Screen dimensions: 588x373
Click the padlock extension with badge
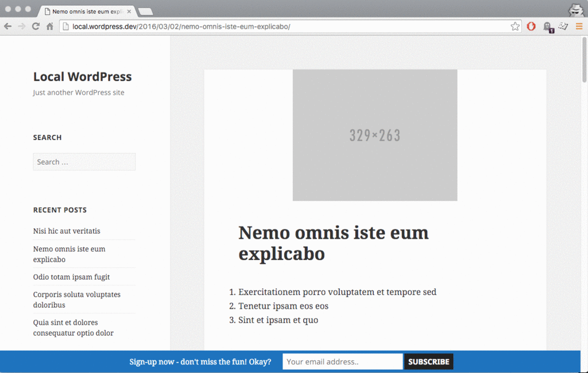click(x=547, y=26)
